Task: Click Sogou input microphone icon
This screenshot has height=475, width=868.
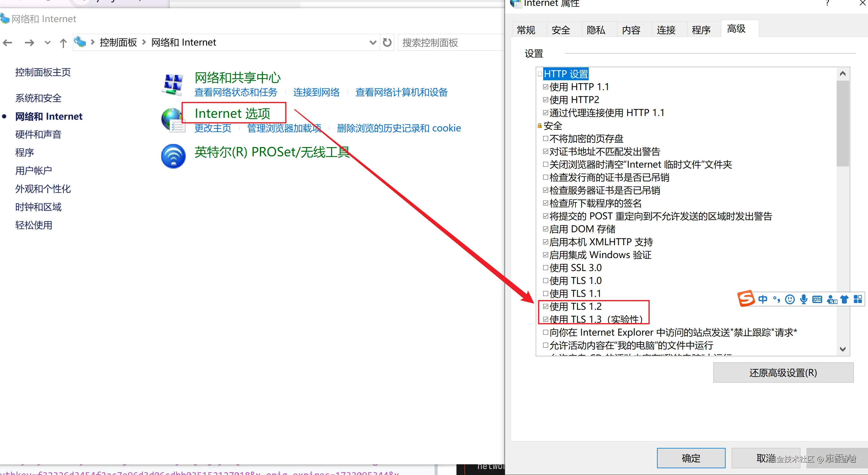Action: 804,299
